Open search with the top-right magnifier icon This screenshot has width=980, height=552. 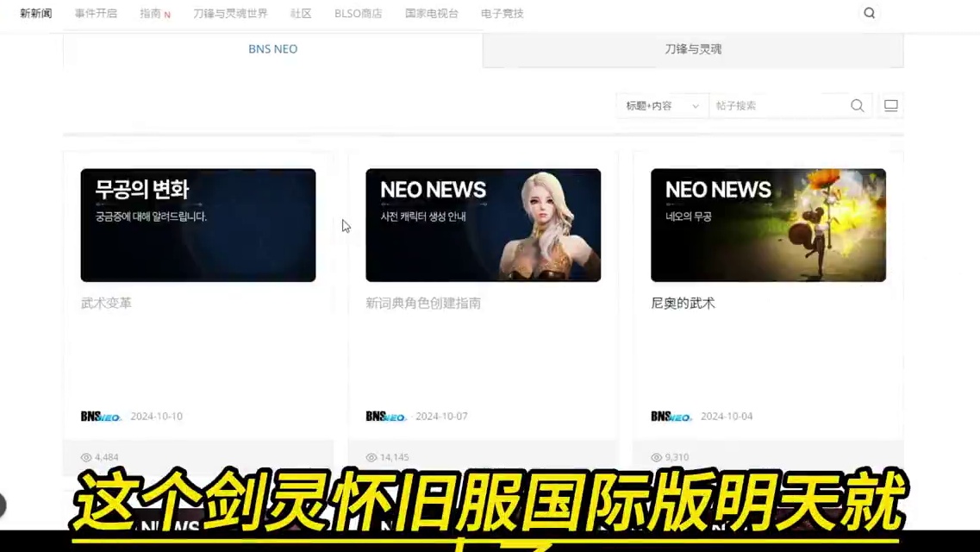[869, 13]
